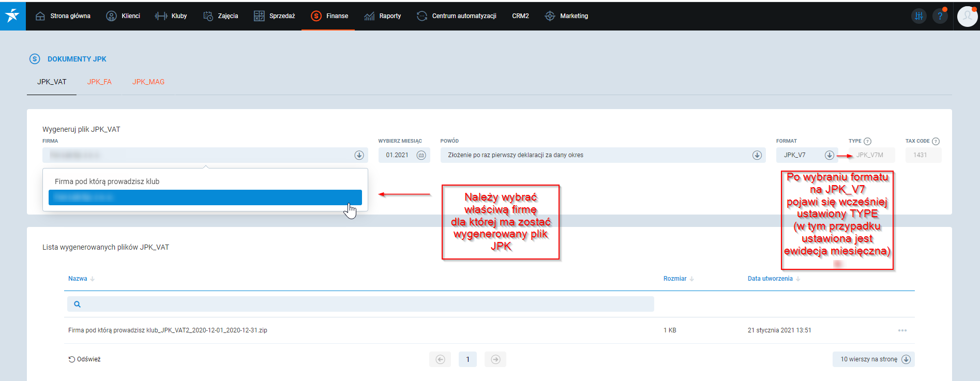Open the three-dots menu for the zip file

pyautogui.click(x=902, y=330)
